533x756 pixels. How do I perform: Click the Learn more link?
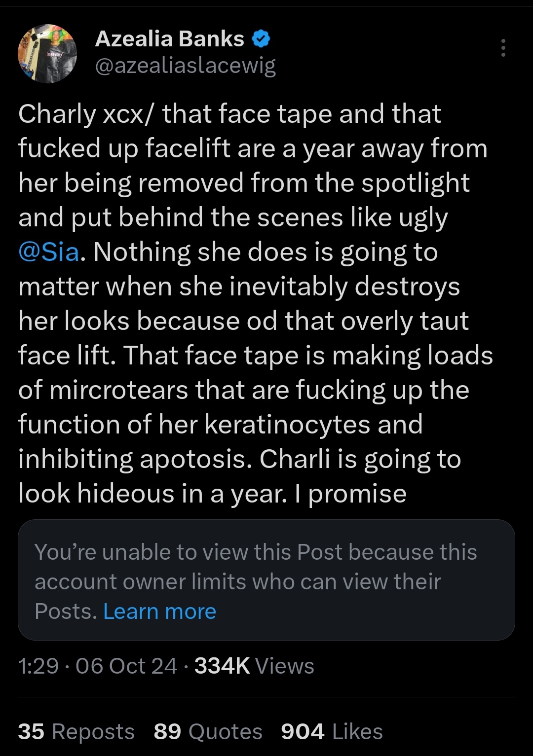coord(159,612)
